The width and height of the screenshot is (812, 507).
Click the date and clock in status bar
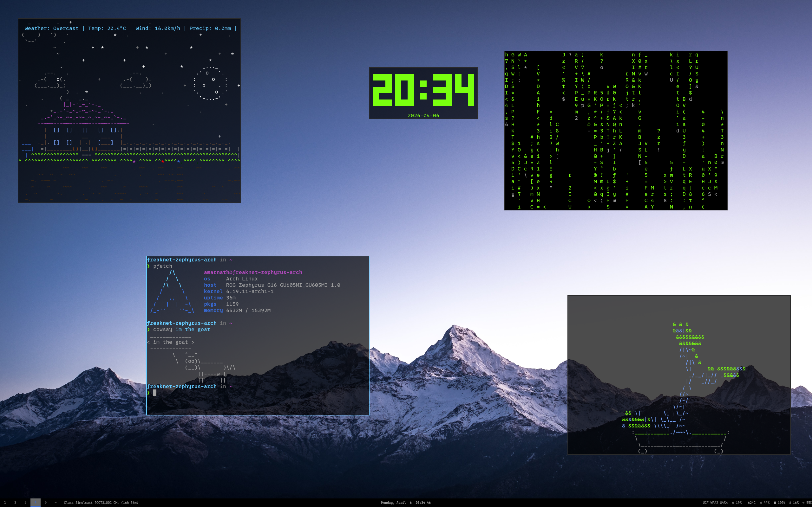[406, 503]
